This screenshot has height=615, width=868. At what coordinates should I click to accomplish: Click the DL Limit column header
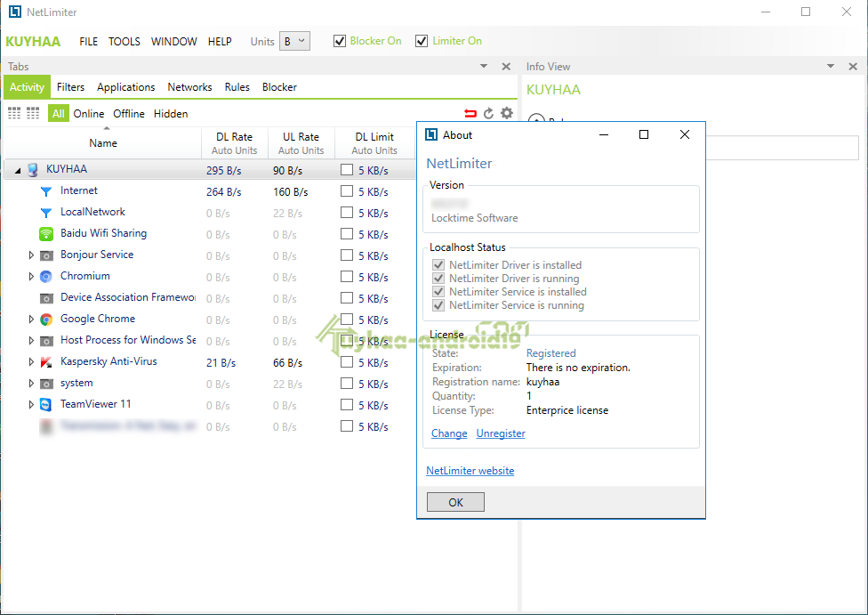point(374,143)
